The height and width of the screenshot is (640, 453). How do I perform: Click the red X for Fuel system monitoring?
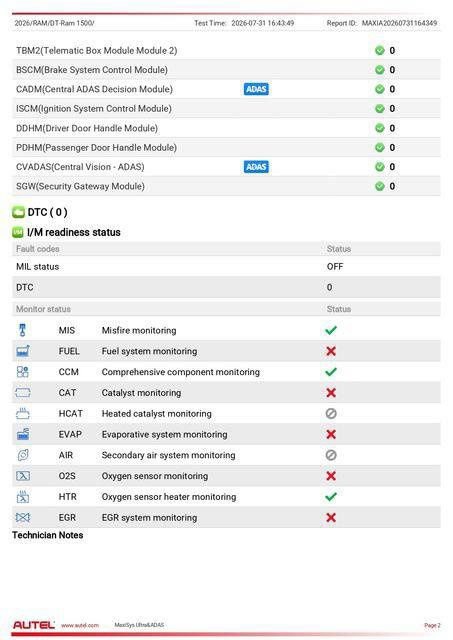point(331,351)
